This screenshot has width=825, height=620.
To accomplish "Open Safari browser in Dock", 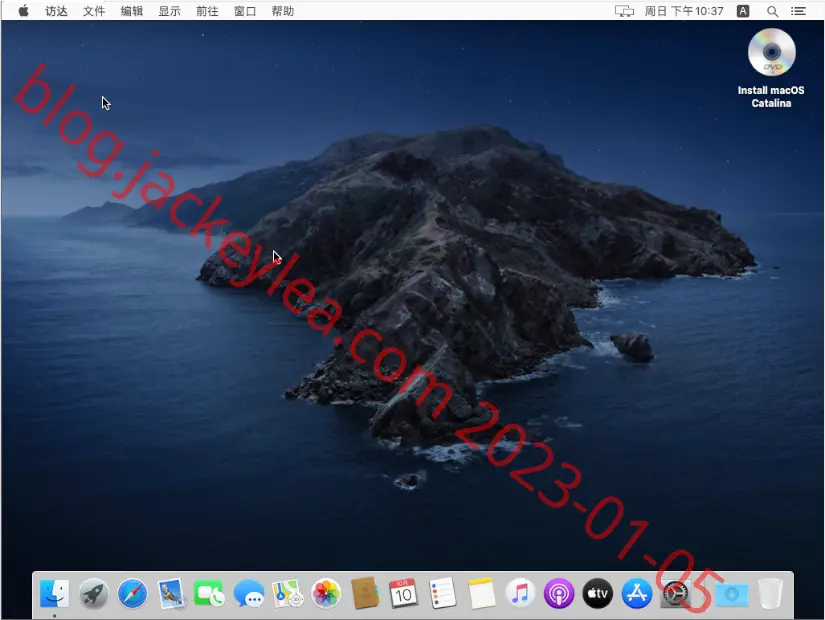I will click(132, 594).
